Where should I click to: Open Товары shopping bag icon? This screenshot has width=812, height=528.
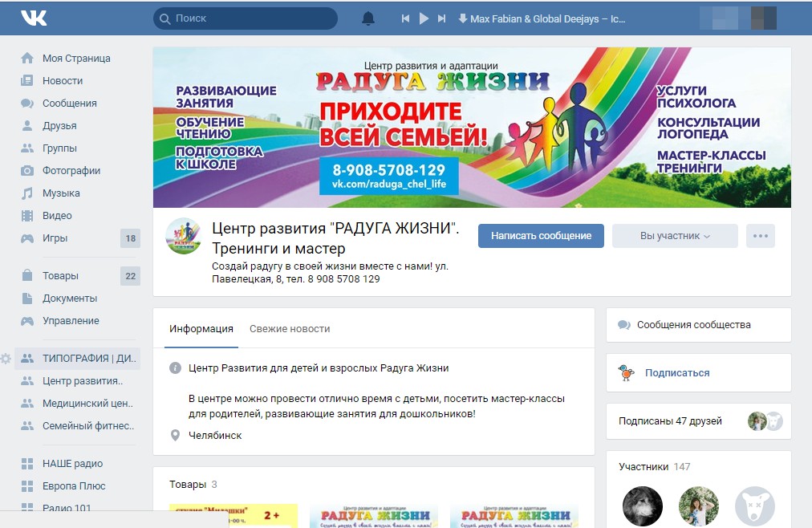(x=27, y=275)
